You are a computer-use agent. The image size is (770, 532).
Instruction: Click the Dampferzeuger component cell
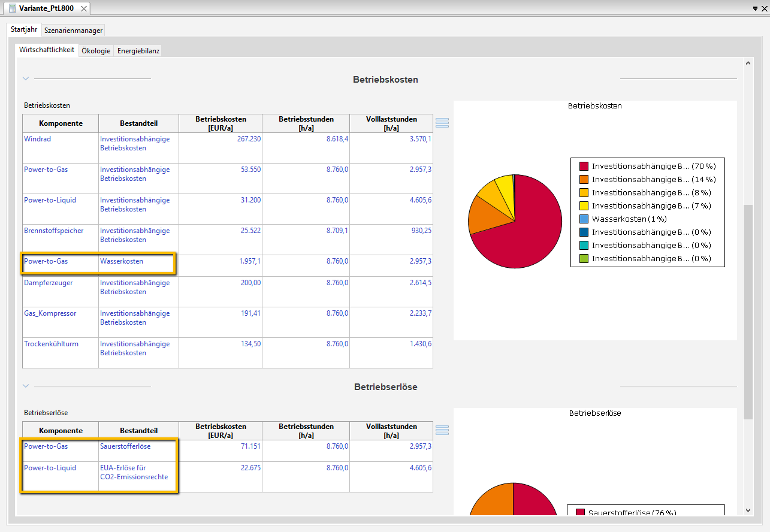pyautogui.click(x=61, y=292)
